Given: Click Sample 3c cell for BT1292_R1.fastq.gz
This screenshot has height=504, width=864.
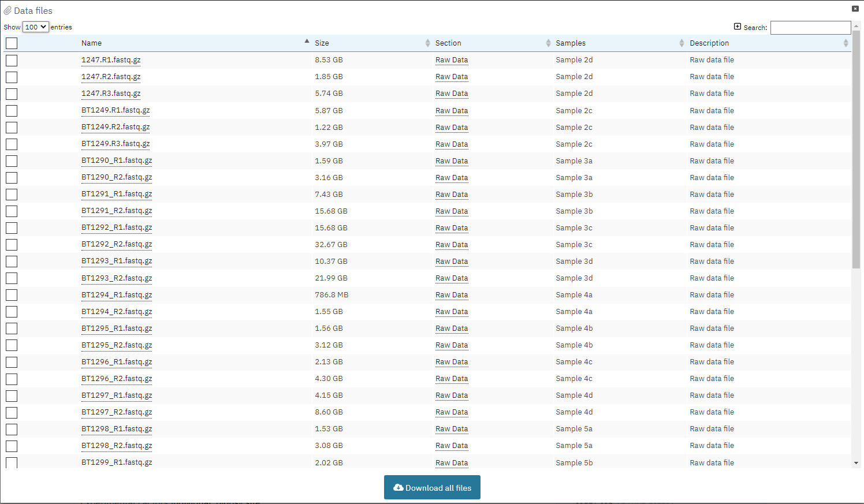Looking at the screenshot, I should tap(574, 228).
